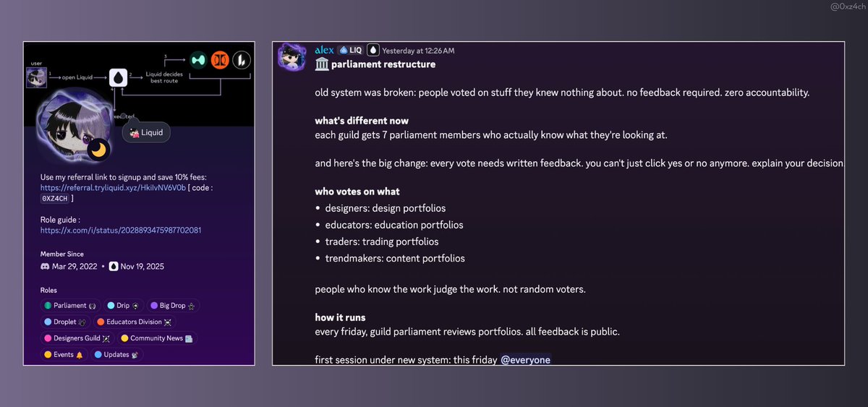Click the "who votes on what" heading
868x407 pixels.
(x=357, y=192)
